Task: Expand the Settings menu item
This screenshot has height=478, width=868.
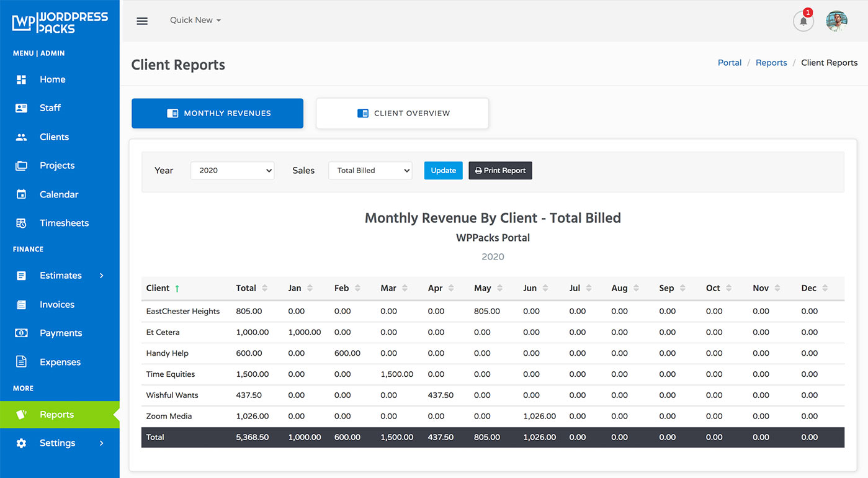Action: (57, 443)
